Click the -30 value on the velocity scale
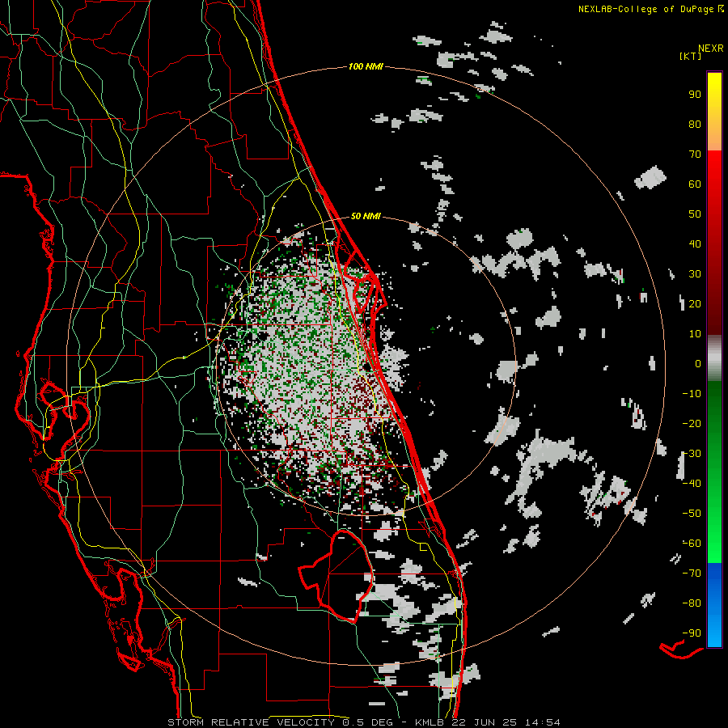 tap(692, 454)
